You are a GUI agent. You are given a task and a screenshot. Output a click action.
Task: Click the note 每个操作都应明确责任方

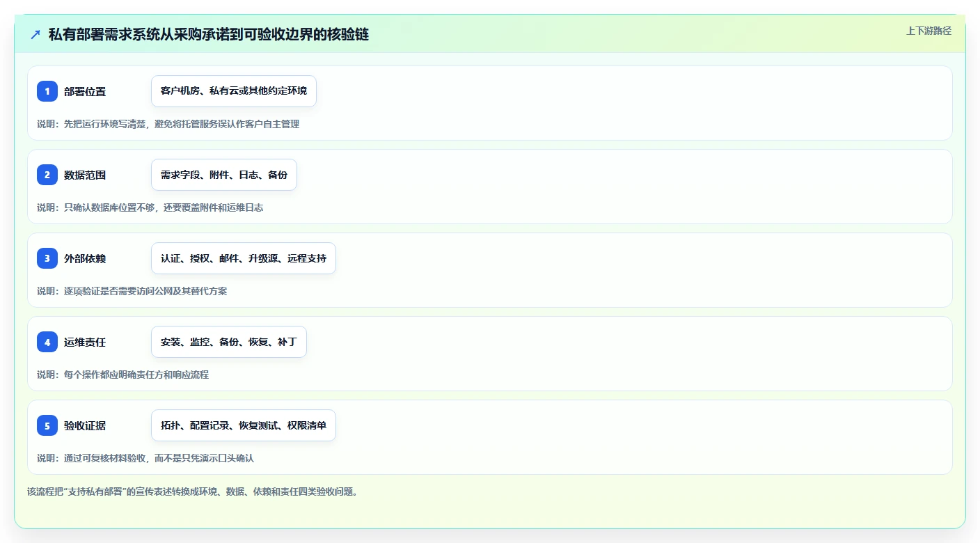coord(122,375)
